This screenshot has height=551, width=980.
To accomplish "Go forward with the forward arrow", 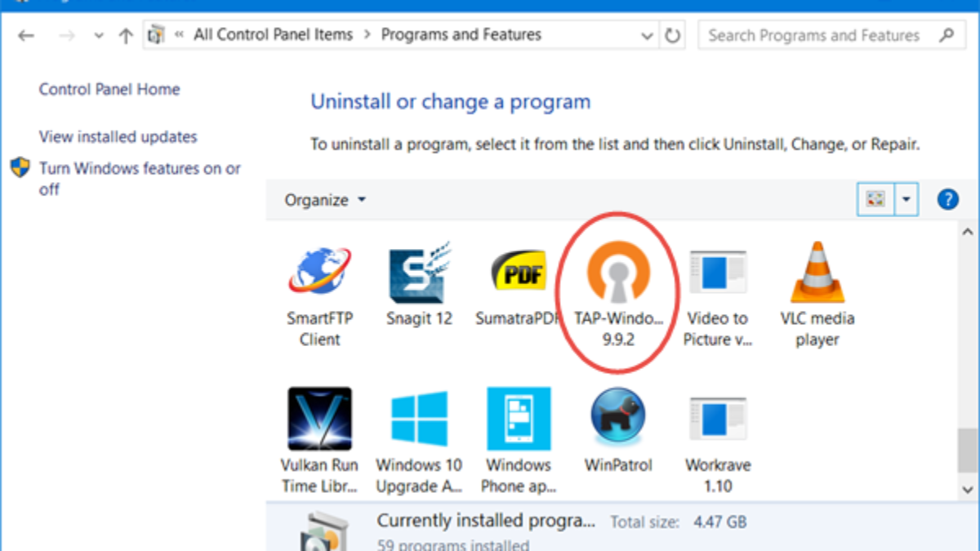I will 69,36.
